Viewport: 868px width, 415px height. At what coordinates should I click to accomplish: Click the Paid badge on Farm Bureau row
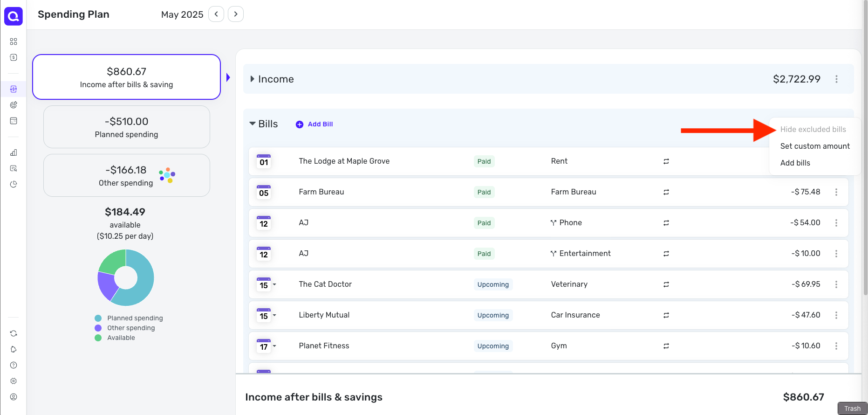(484, 192)
